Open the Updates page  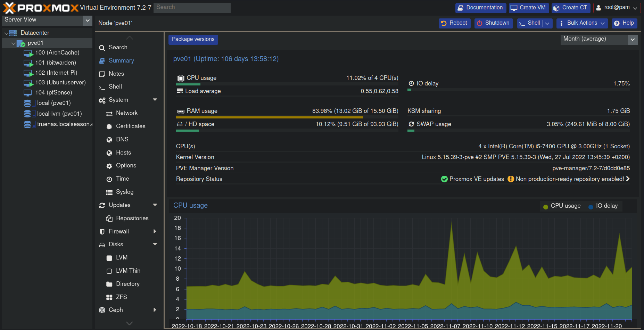[x=119, y=205]
